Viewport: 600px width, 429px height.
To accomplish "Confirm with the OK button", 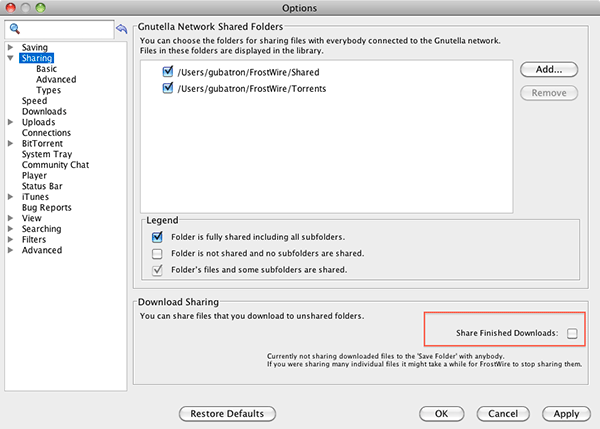I will [442, 414].
